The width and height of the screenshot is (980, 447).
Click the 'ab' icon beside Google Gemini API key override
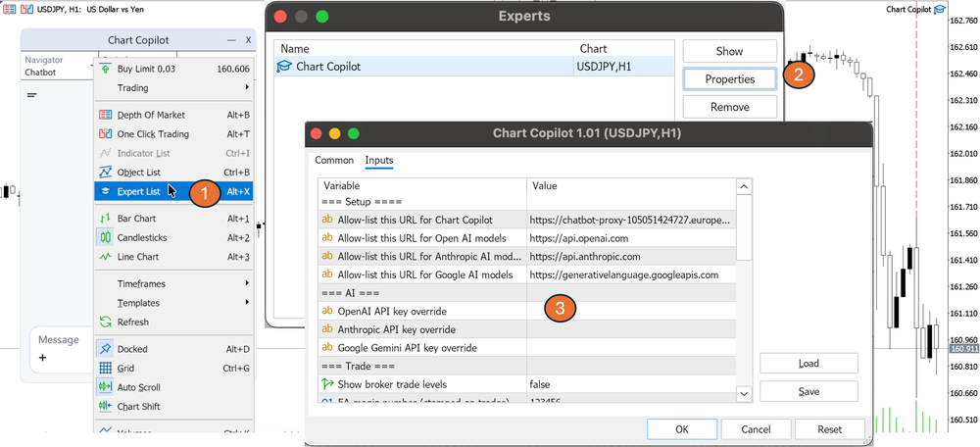click(327, 348)
